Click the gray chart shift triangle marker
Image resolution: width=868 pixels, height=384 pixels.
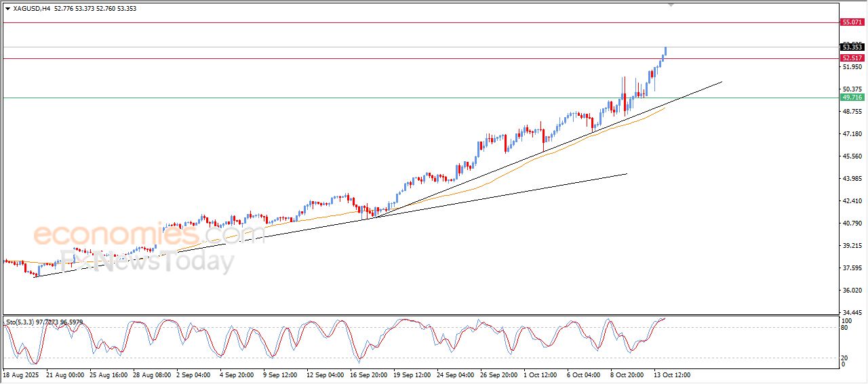(671, 5)
